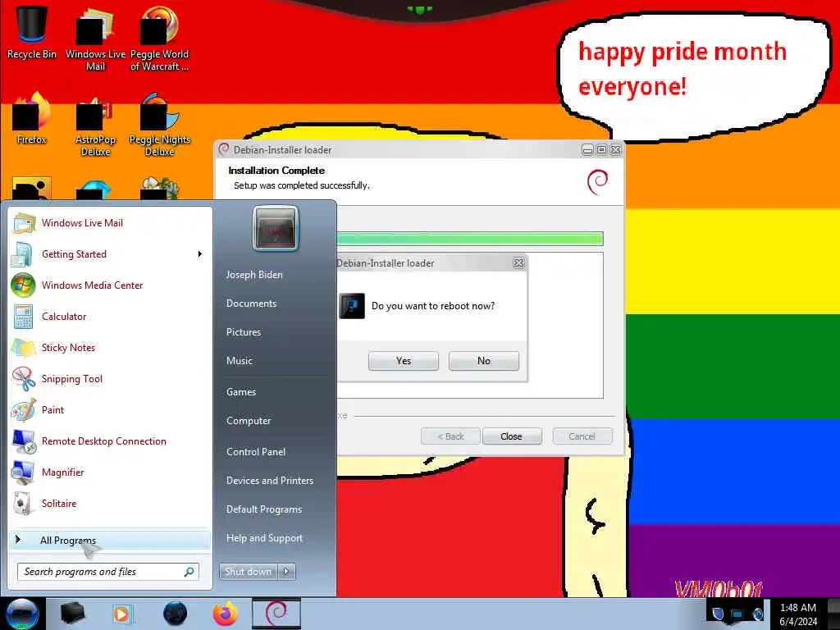This screenshot has width=840, height=630.
Task: Click the Paint palette icon
Action: (x=24, y=410)
